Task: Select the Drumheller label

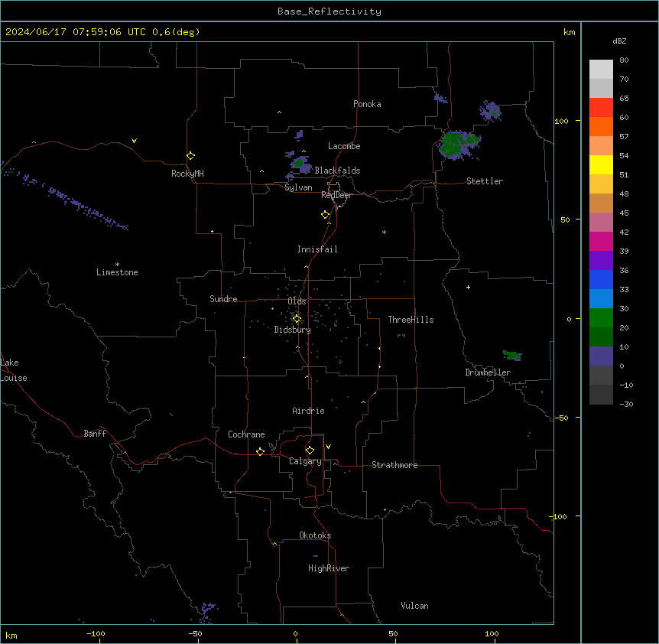Action: [x=488, y=372]
